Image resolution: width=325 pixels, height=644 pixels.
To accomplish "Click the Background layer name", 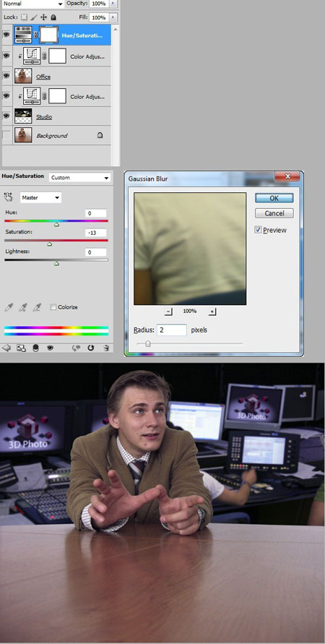I will click(x=52, y=136).
